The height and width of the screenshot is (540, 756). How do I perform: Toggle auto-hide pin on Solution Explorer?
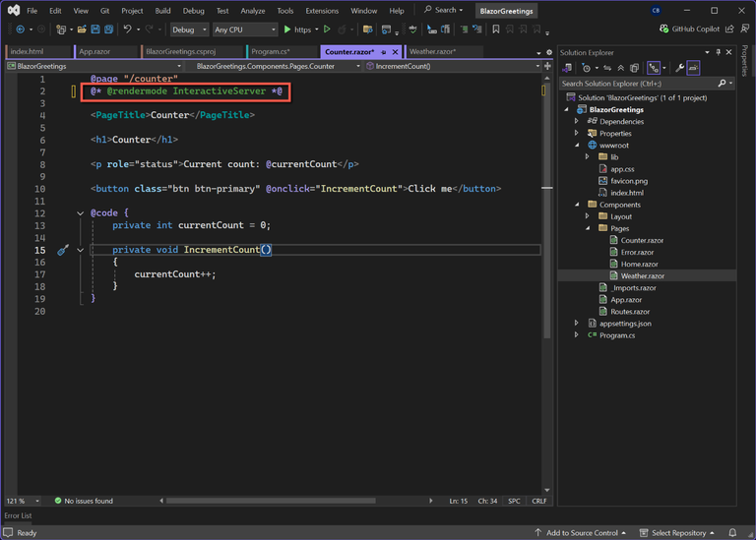point(719,52)
